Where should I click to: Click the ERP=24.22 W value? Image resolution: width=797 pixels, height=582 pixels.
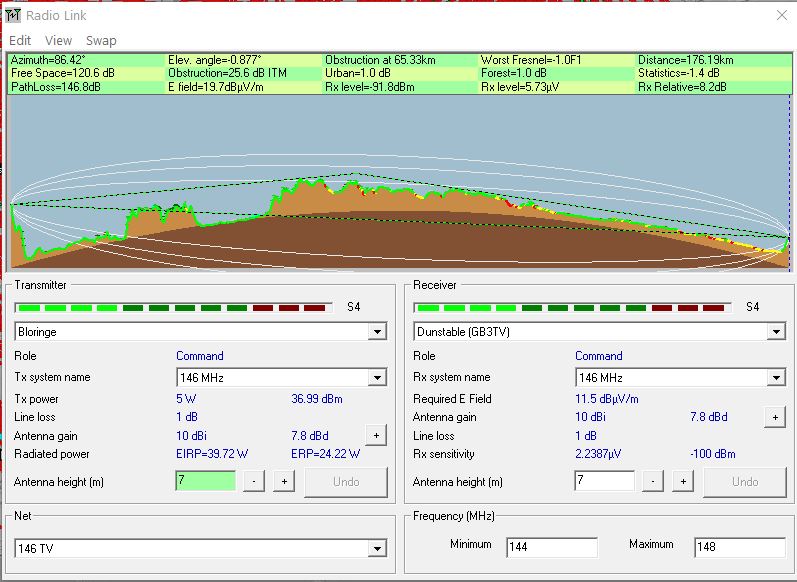tap(325, 454)
